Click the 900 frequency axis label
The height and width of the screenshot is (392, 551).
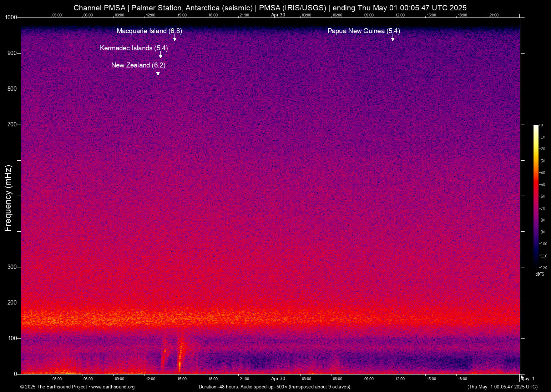pos(12,53)
